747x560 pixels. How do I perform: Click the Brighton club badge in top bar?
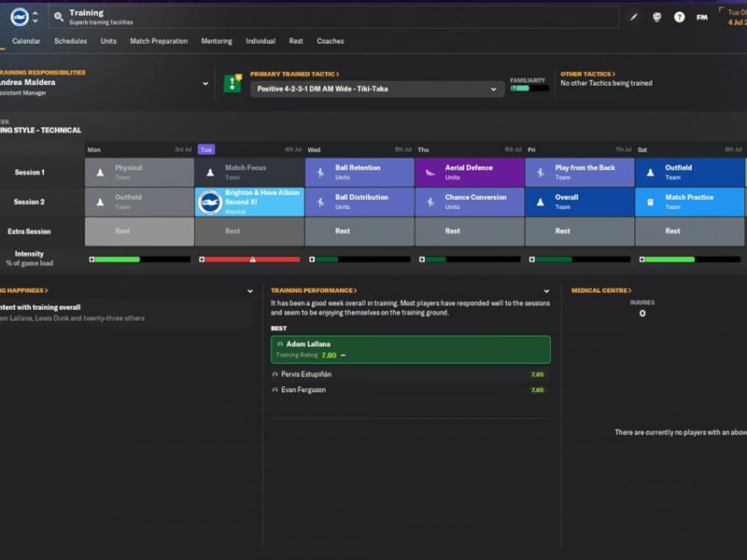pyautogui.click(x=20, y=17)
